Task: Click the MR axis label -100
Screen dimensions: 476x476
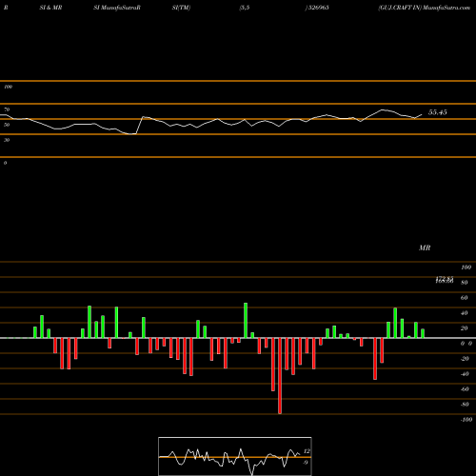Action: (466, 420)
